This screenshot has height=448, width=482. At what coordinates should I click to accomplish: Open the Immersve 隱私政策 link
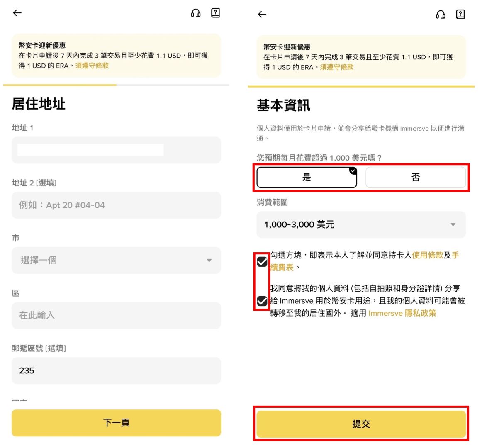(x=402, y=313)
